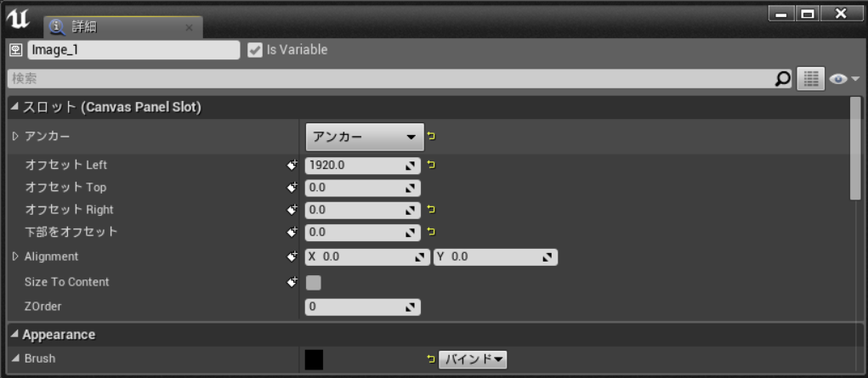Open the バインド dropdown for Brush
This screenshot has height=378, width=868.
tap(474, 359)
